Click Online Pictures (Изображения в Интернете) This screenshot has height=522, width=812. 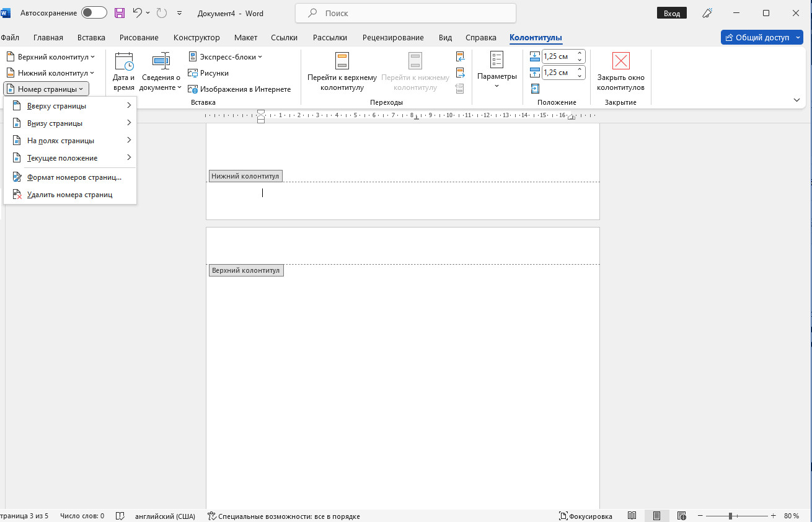[x=239, y=89]
